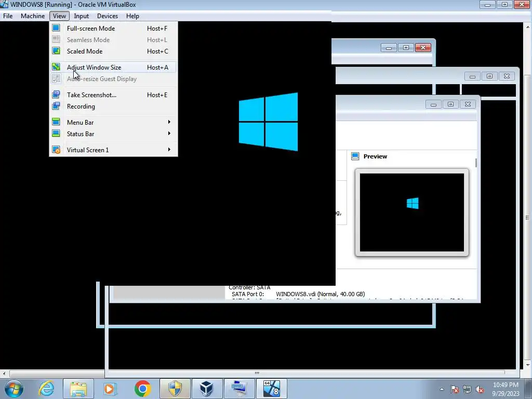Screen dimensions: 532x399
Task: Close the guest window containing Preview
Action: pos(468,104)
